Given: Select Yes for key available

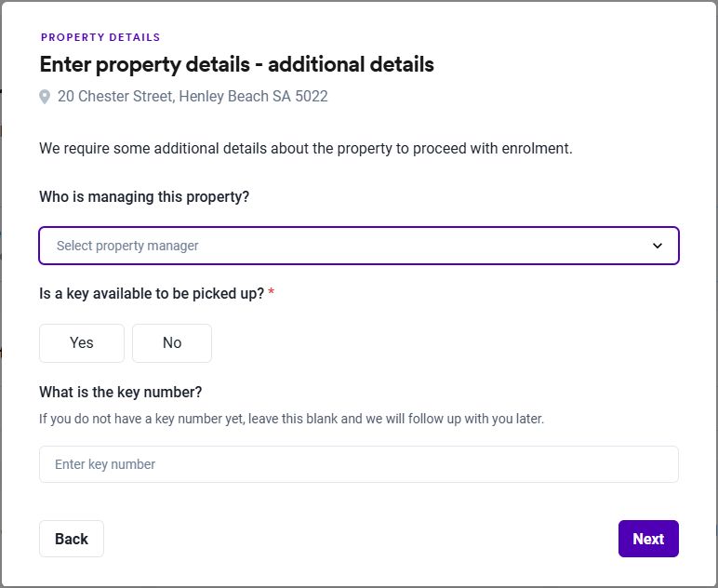Looking at the screenshot, I should pyautogui.click(x=82, y=343).
